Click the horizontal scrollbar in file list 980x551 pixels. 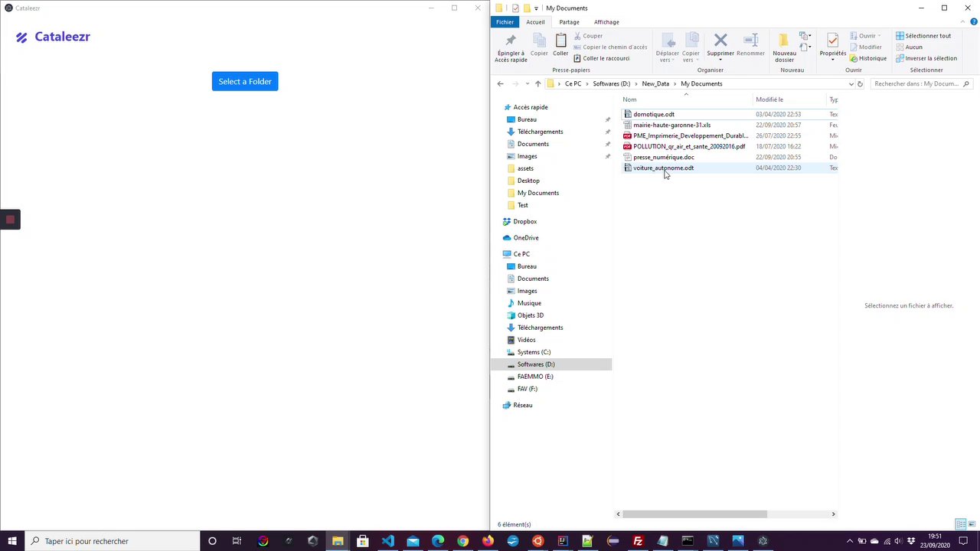(x=694, y=514)
